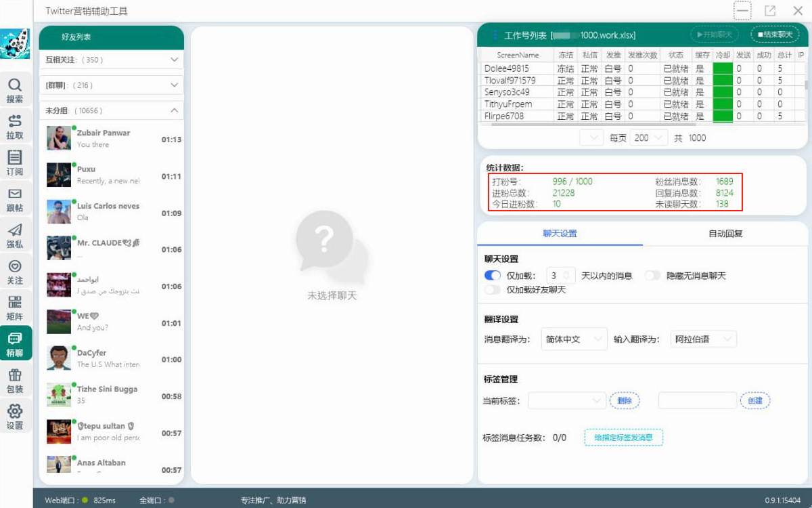Open the 矩阵 matrix module
The width and height of the screenshot is (812, 508).
[15, 308]
